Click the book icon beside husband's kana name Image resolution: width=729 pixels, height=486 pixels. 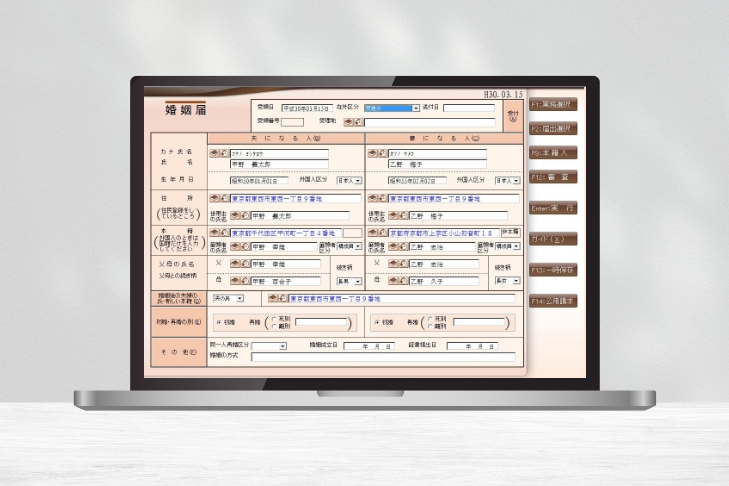[214, 153]
